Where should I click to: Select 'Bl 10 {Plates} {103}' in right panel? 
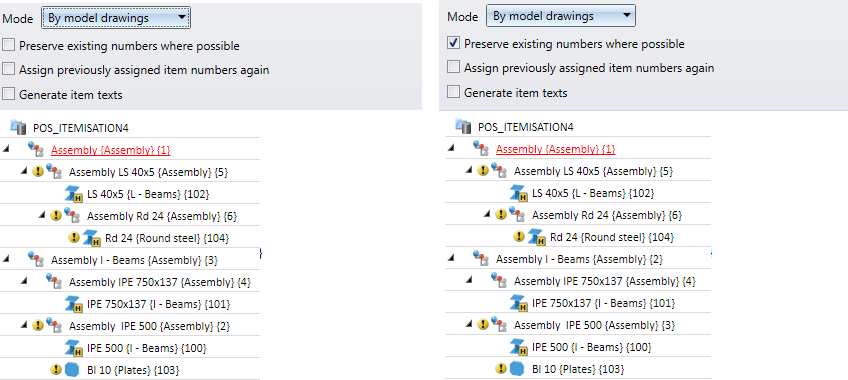tap(578, 369)
